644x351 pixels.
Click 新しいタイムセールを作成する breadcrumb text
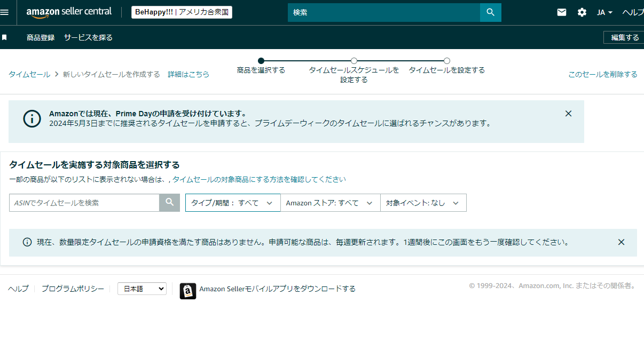[112, 74]
